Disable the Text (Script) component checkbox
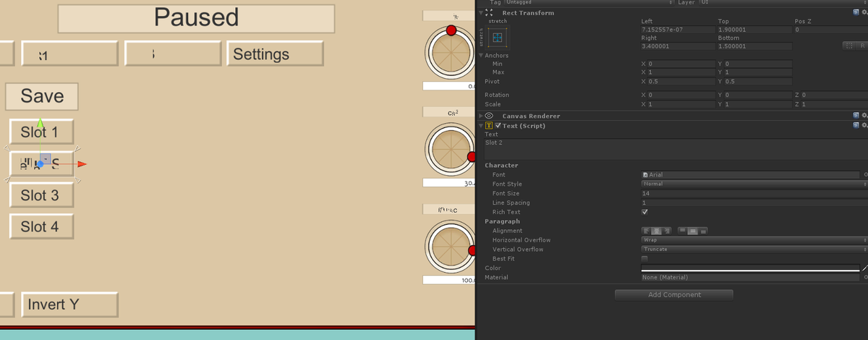 tap(498, 126)
